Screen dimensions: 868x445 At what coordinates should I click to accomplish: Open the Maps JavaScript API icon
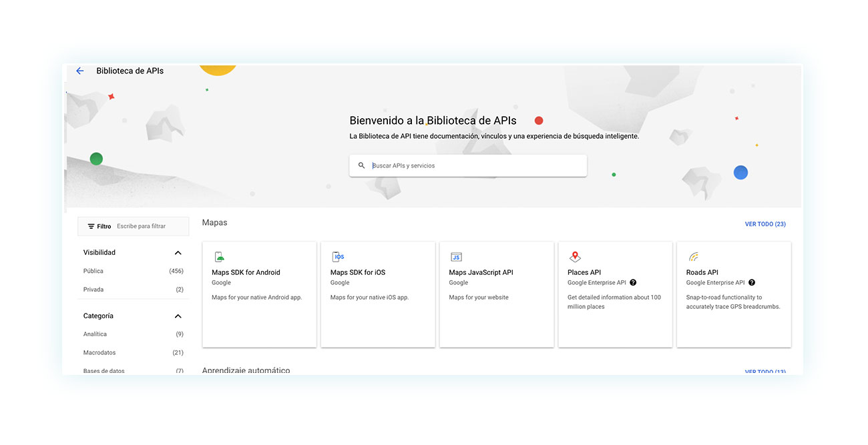pyautogui.click(x=456, y=257)
